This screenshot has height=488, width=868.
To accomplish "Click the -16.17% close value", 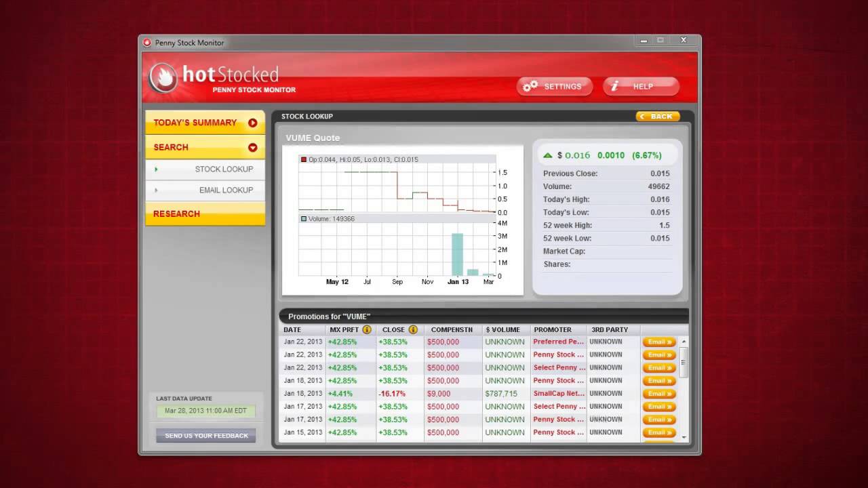I will click(392, 394).
